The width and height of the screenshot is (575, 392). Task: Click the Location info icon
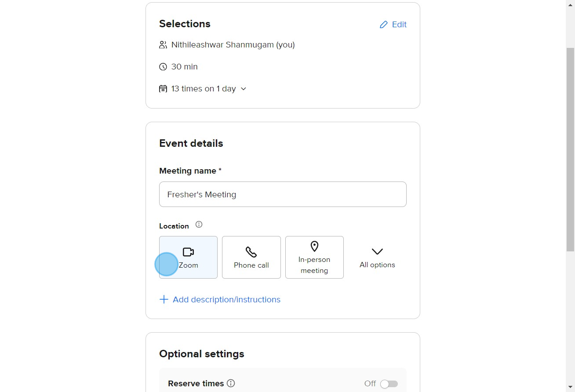point(199,225)
